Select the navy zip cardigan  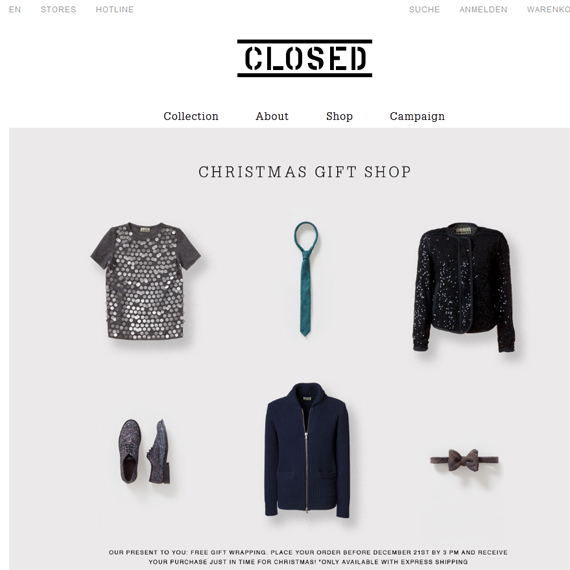tap(307, 450)
